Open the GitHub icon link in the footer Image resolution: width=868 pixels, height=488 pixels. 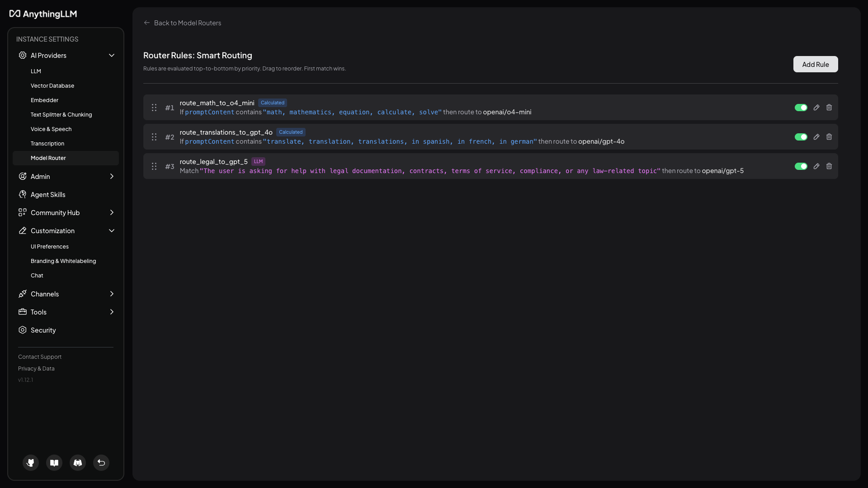tap(31, 463)
